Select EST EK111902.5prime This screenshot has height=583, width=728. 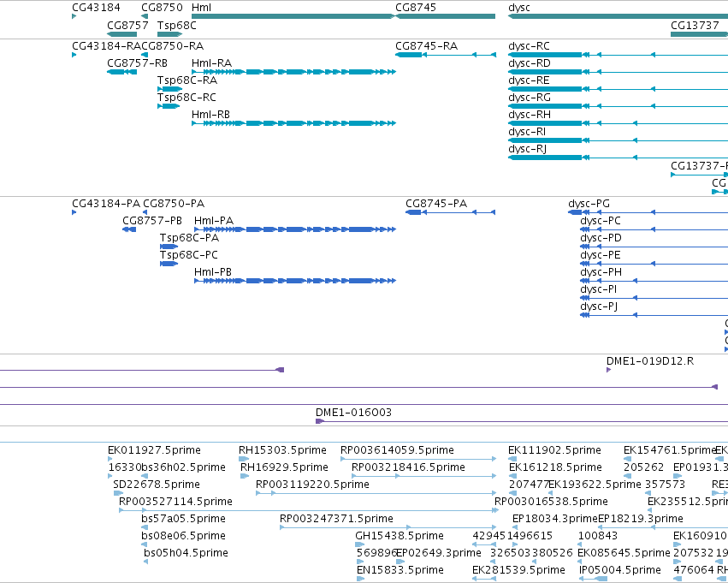coord(555,450)
